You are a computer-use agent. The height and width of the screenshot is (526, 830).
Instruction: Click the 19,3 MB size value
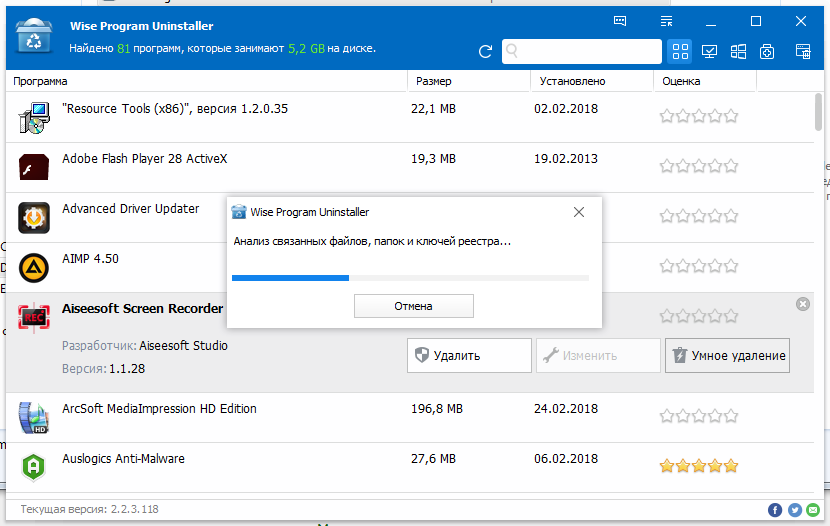[434, 159]
